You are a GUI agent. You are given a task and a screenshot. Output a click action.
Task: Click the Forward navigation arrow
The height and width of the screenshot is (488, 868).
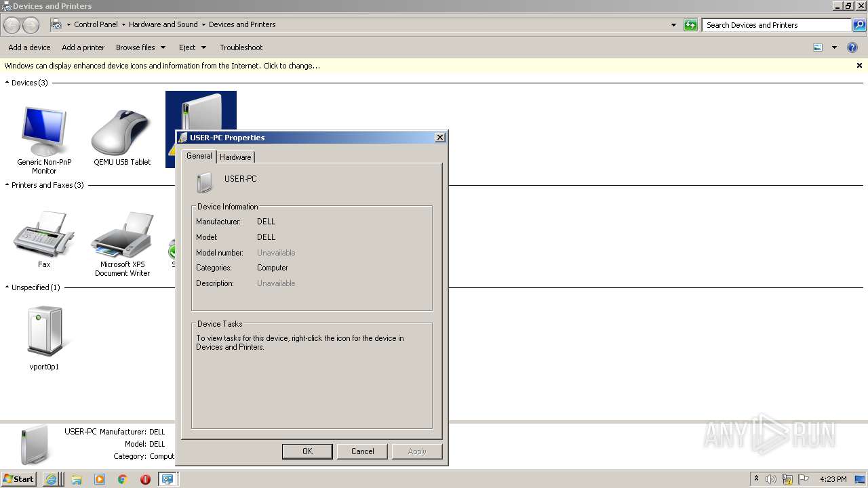31,25
